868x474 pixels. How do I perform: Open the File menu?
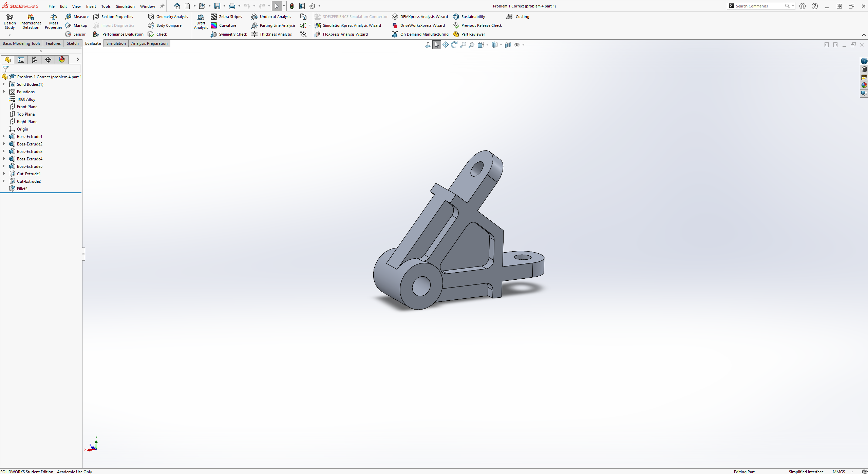[x=52, y=6]
